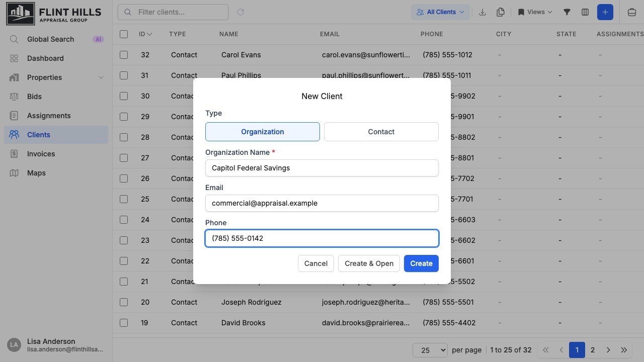Select the Contact type tab
644x362 pixels.
[381, 132]
